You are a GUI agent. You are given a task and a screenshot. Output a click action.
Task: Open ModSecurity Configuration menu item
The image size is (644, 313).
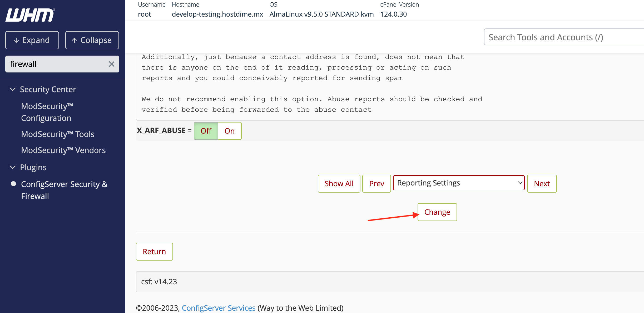pyautogui.click(x=47, y=112)
